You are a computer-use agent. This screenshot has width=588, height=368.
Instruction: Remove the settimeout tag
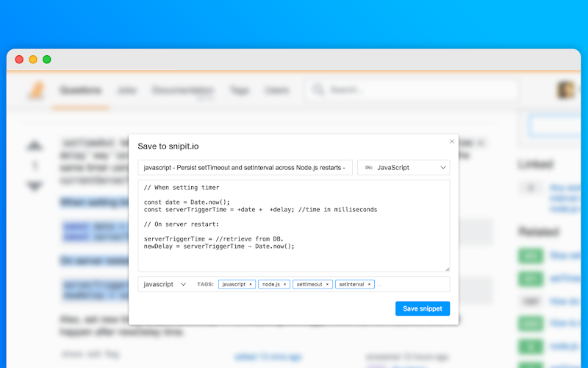[x=327, y=284]
